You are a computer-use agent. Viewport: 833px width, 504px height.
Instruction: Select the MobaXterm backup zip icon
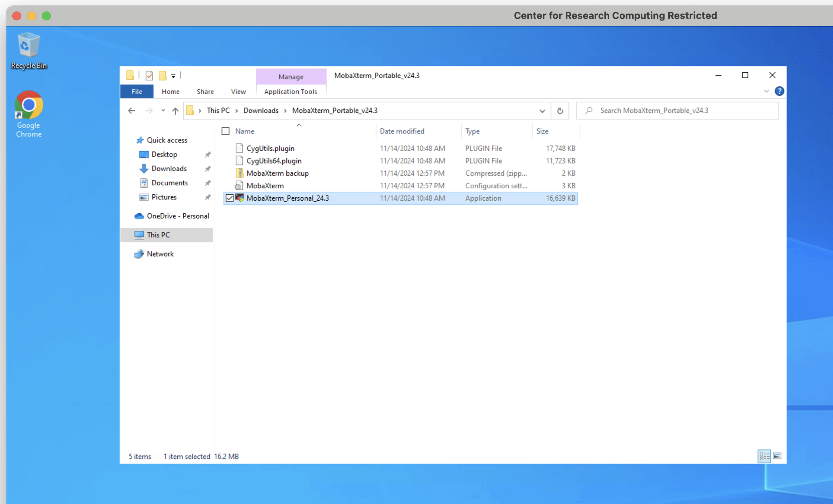click(239, 173)
